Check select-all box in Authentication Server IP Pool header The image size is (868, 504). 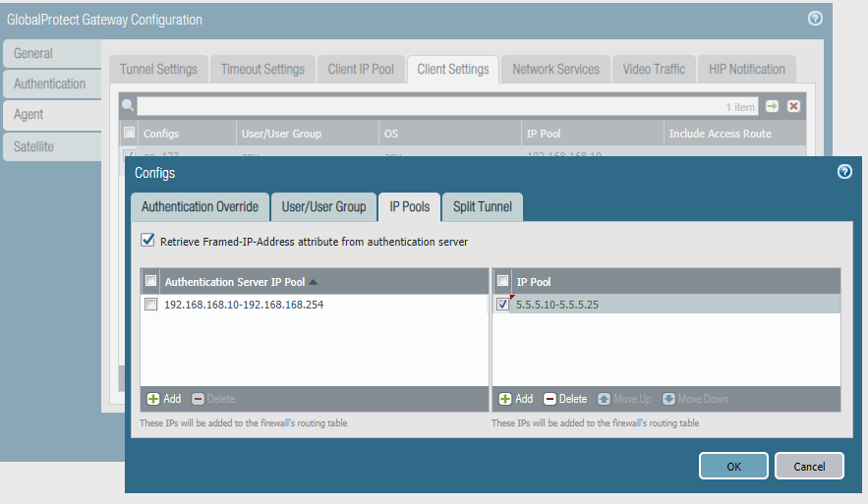pos(150,281)
